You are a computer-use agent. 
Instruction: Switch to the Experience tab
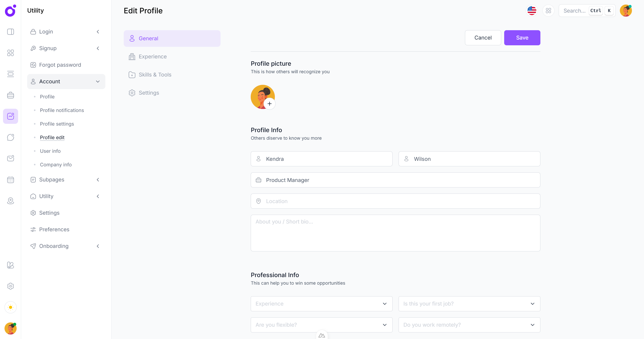tap(152, 57)
